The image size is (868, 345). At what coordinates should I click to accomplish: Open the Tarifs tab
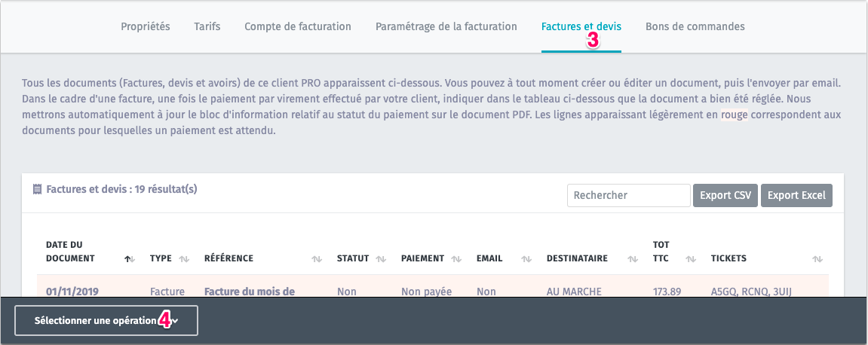[207, 26]
